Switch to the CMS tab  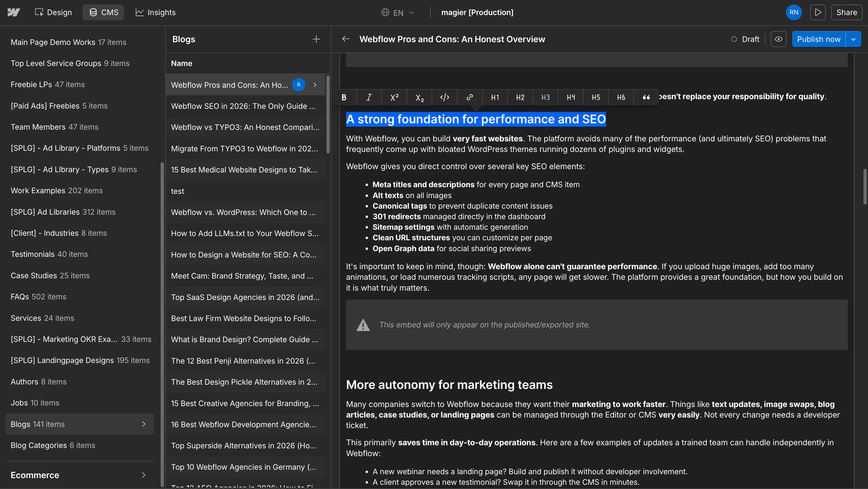(103, 12)
